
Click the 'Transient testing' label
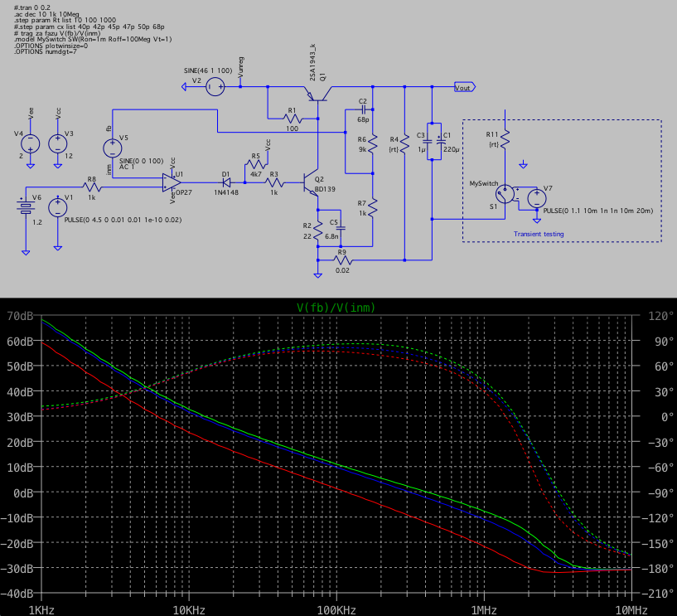coord(539,234)
